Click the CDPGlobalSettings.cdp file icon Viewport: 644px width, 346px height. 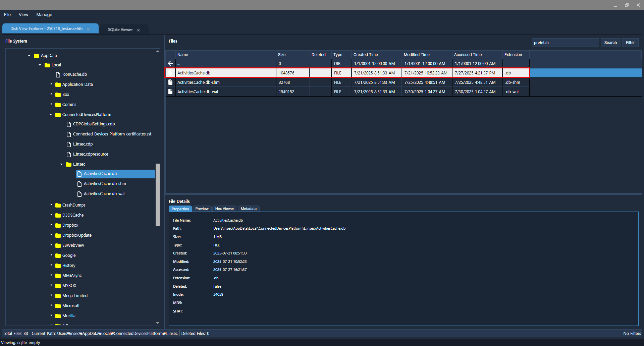69,124
